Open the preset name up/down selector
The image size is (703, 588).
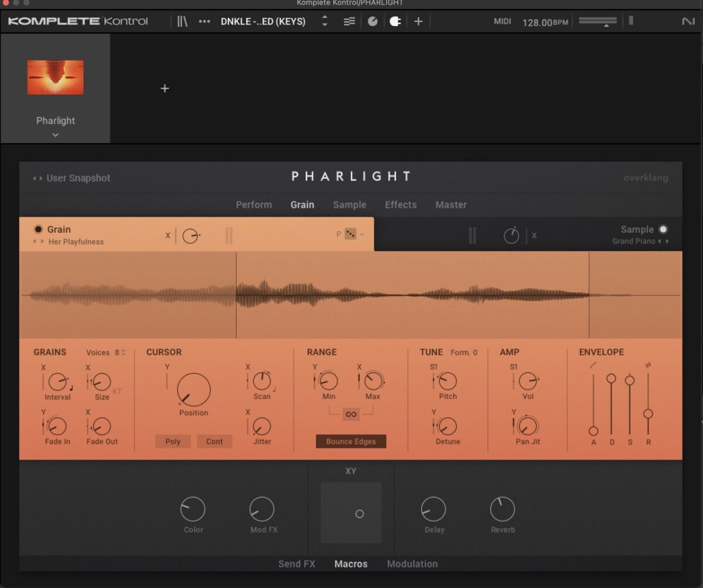pyautogui.click(x=325, y=22)
